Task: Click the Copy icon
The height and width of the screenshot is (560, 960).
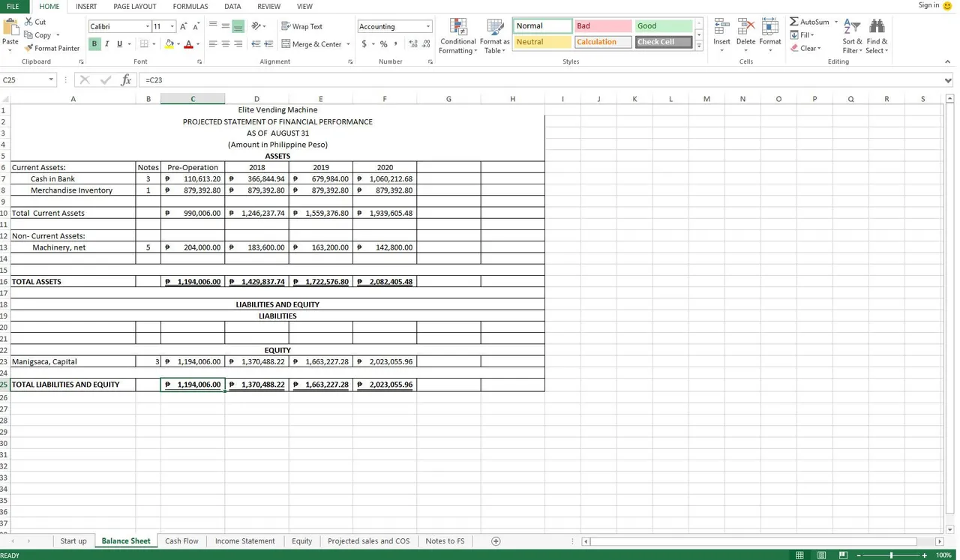Action: point(28,35)
